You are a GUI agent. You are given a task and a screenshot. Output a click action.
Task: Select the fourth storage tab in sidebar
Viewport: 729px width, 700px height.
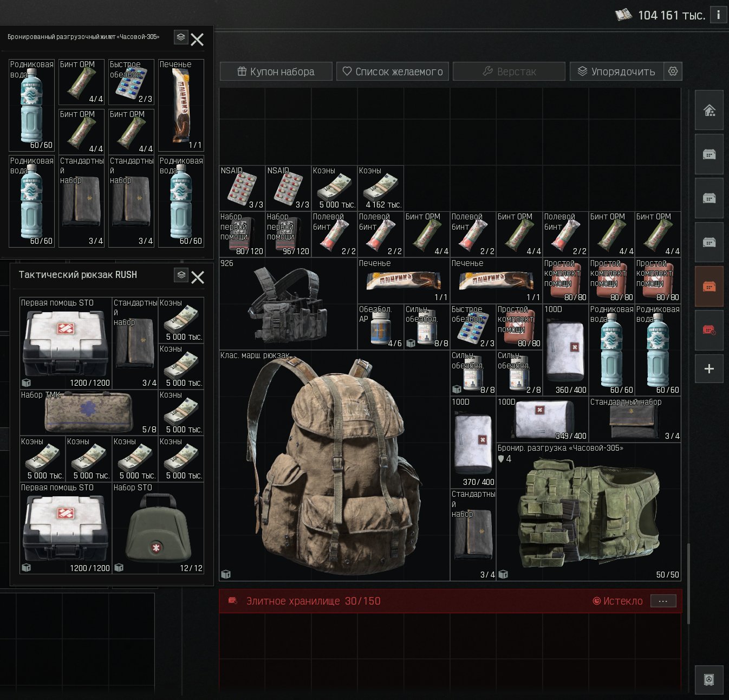(709, 242)
